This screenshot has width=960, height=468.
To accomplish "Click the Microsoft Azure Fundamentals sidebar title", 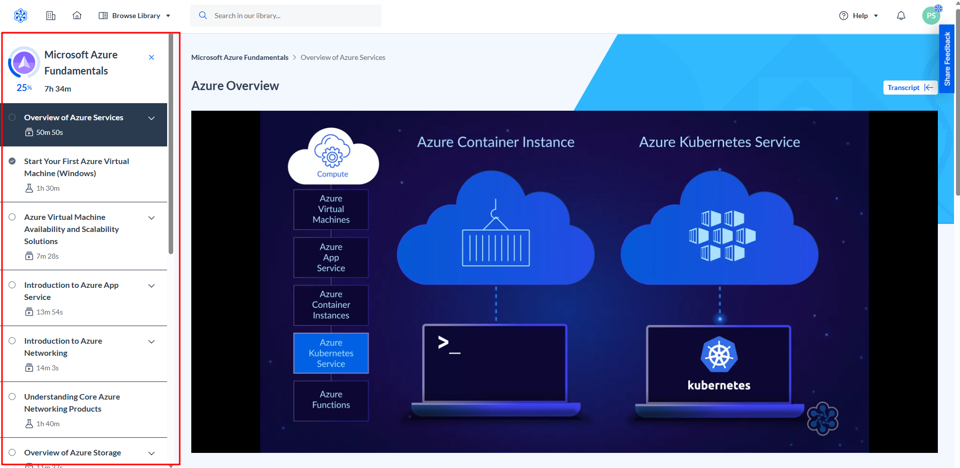I will (x=81, y=62).
